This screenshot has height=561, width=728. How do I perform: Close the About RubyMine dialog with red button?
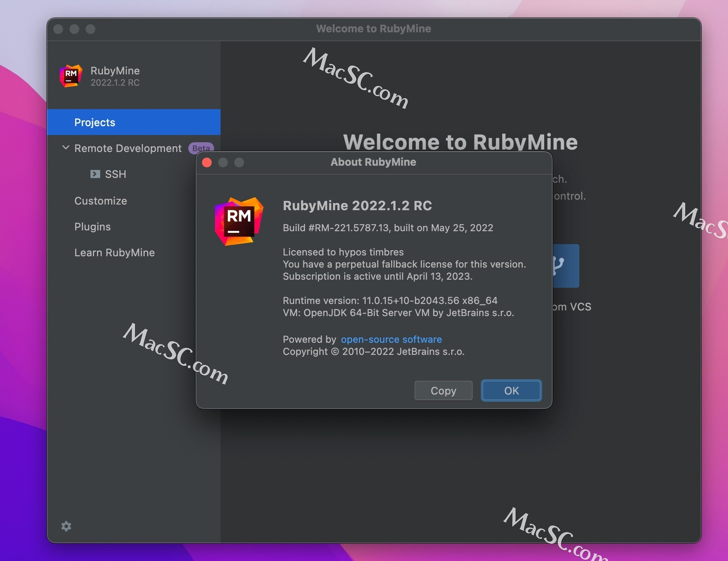[207, 162]
